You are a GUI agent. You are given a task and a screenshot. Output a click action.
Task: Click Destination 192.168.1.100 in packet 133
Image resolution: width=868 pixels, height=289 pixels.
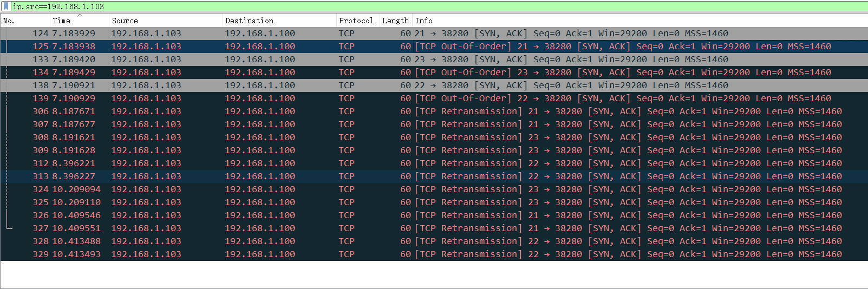pyautogui.click(x=260, y=60)
